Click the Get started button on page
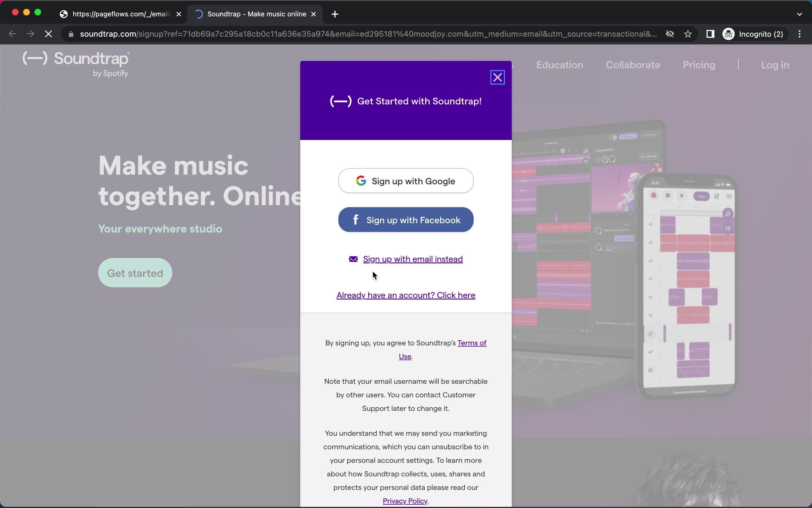Image resolution: width=812 pixels, height=508 pixels. pyautogui.click(x=135, y=273)
